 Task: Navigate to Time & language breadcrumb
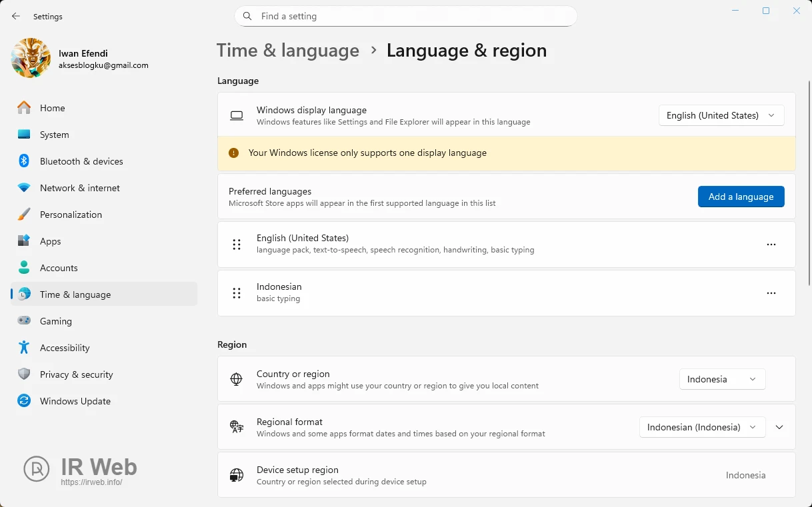point(288,51)
